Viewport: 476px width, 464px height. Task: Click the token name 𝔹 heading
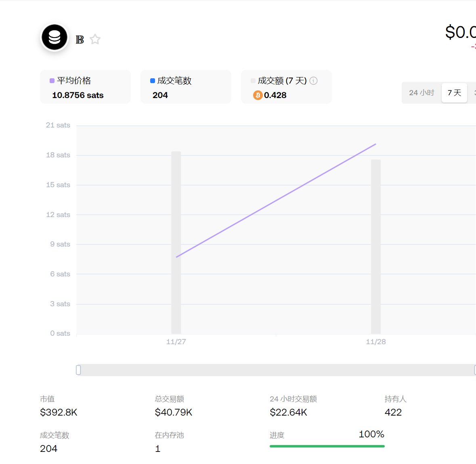pyautogui.click(x=80, y=40)
